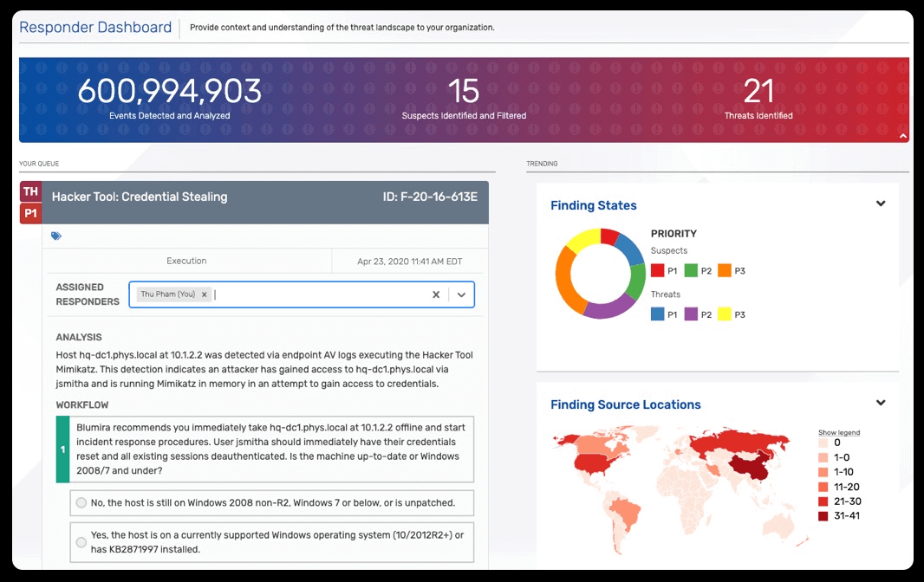Click the P1 priority badge
This screenshot has height=582, width=924.
[x=30, y=213]
